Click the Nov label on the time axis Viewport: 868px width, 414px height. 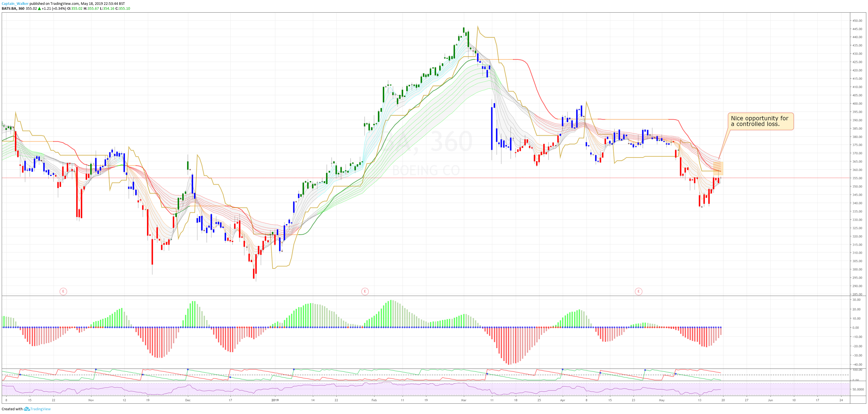91,400
